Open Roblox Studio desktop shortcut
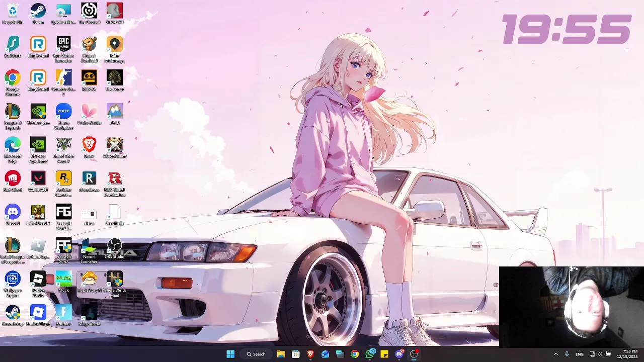Screen dimensions: 644x362 pos(38,285)
